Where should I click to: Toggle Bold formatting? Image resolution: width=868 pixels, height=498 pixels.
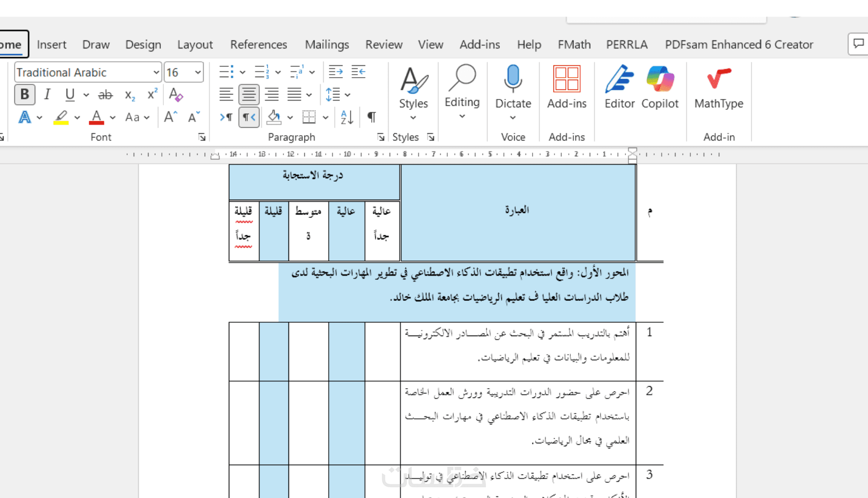[x=25, y=94]
